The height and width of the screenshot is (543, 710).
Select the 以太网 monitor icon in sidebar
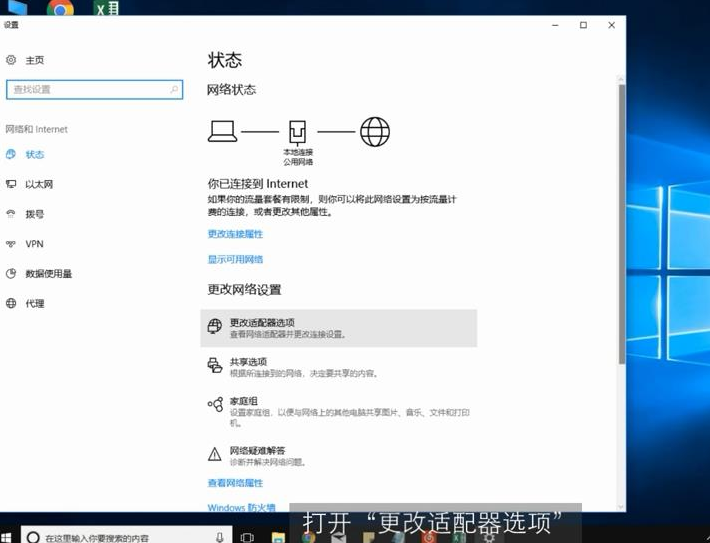pyautogui.click(x=11, y=184)
